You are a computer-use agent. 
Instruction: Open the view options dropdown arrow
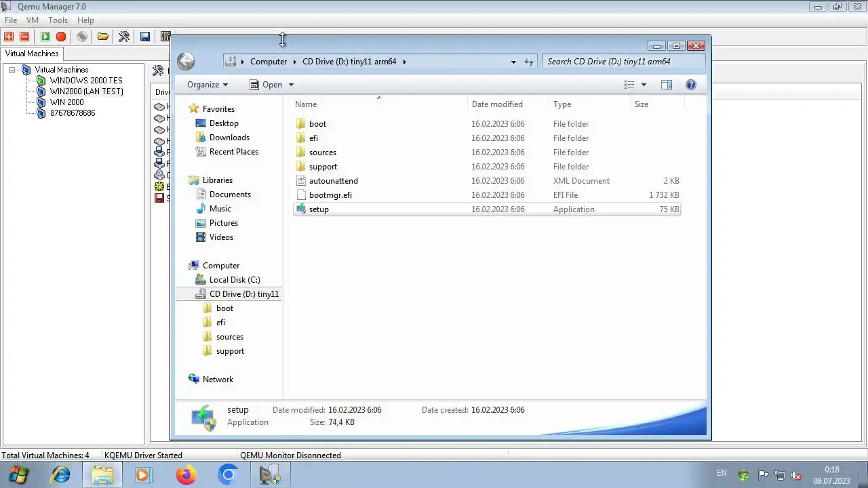click(x=644, y=85)
